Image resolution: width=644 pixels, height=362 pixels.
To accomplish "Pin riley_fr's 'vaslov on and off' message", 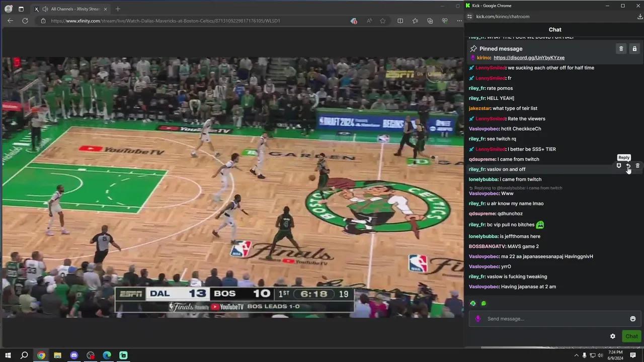I will (x=619, y=166).
